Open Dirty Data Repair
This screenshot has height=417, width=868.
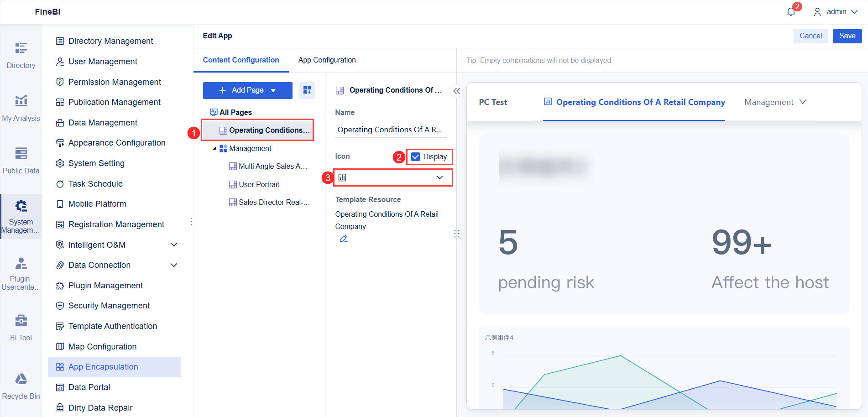click(115, 407)
